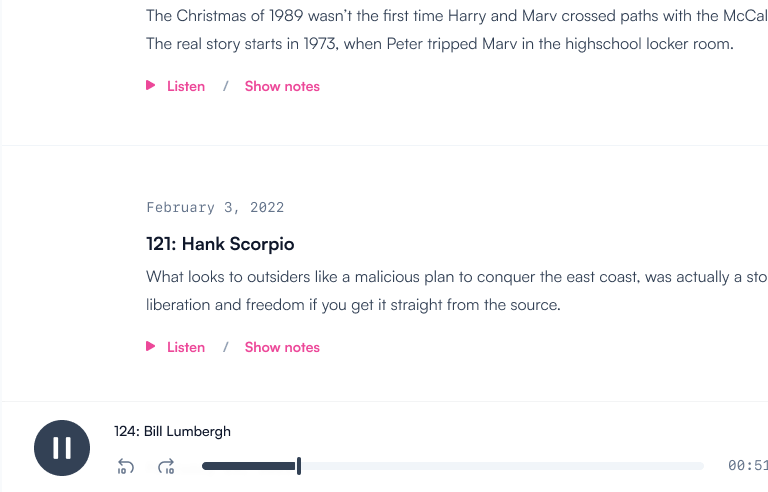Open the 121: Hank Scorpio episode title
This screenshot has width=768, height=492.
[220, 244]
